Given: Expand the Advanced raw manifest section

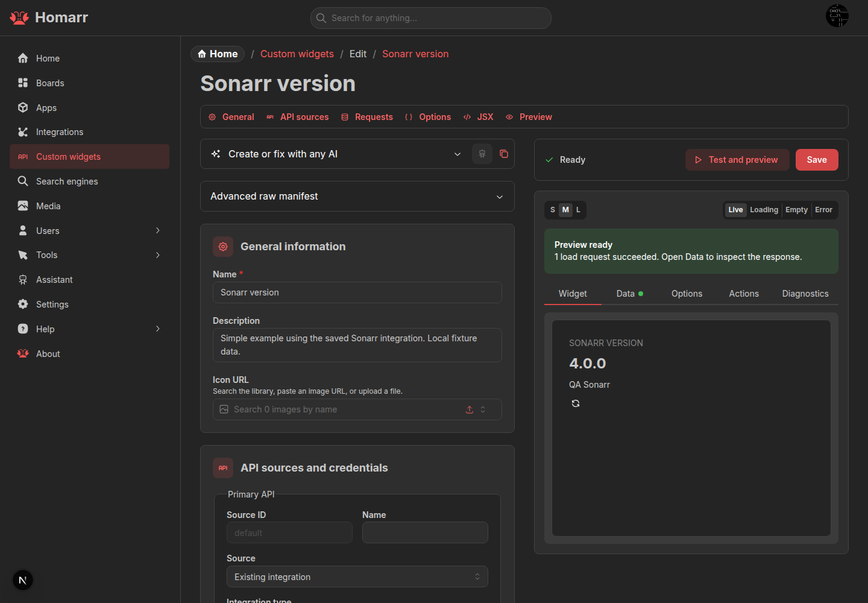Looking at the screenshot, I should click(357, 197).
